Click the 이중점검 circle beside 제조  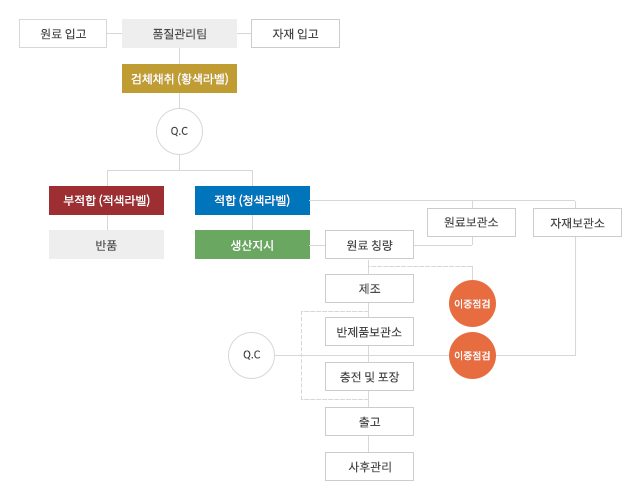click(x=472, y=303)
